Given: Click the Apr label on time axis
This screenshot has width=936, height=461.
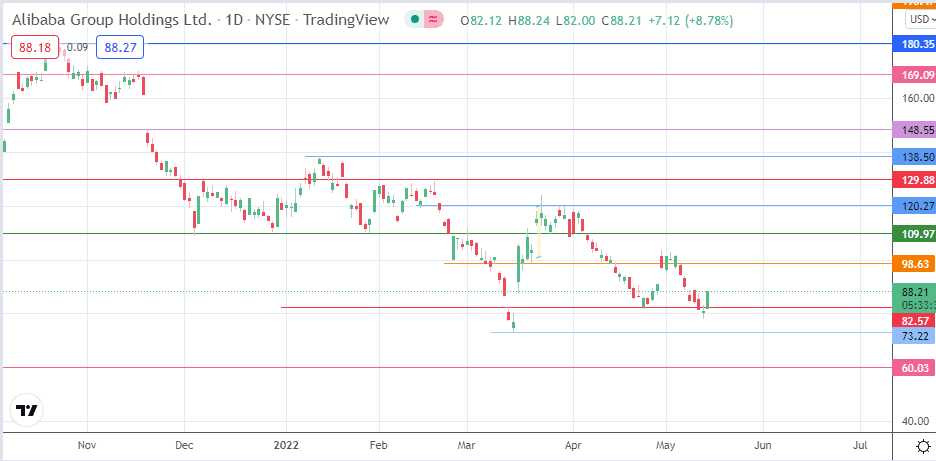Looking at the screenshot, I should (573, 445).
